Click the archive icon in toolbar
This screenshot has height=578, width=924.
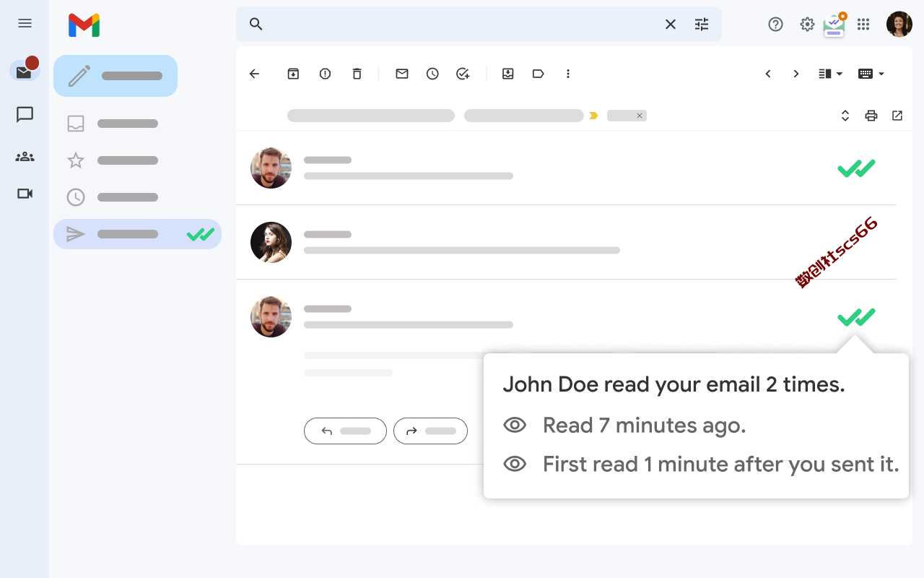[x=293, y=74]
